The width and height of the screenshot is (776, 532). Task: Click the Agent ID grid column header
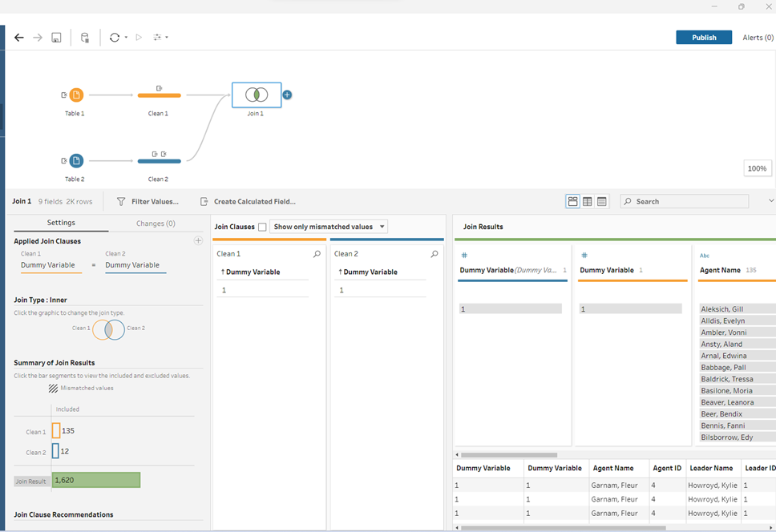point(667,468)
